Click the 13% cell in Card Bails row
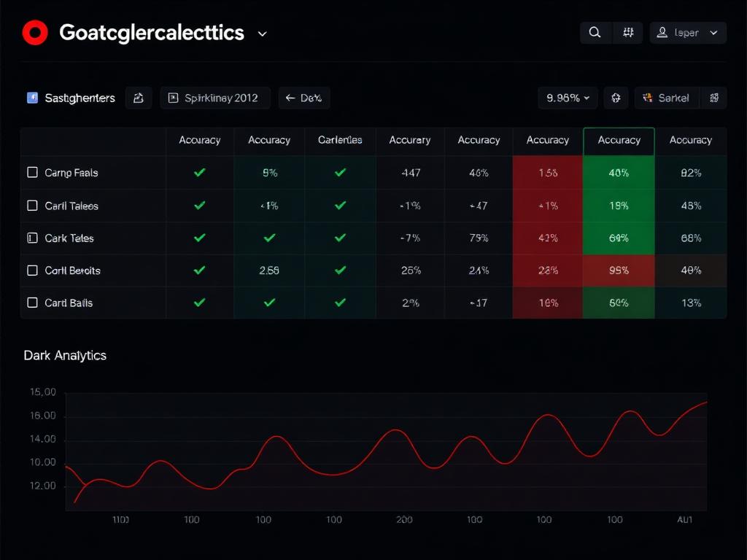Screen dimensions: 747x560 click(691, 303)
